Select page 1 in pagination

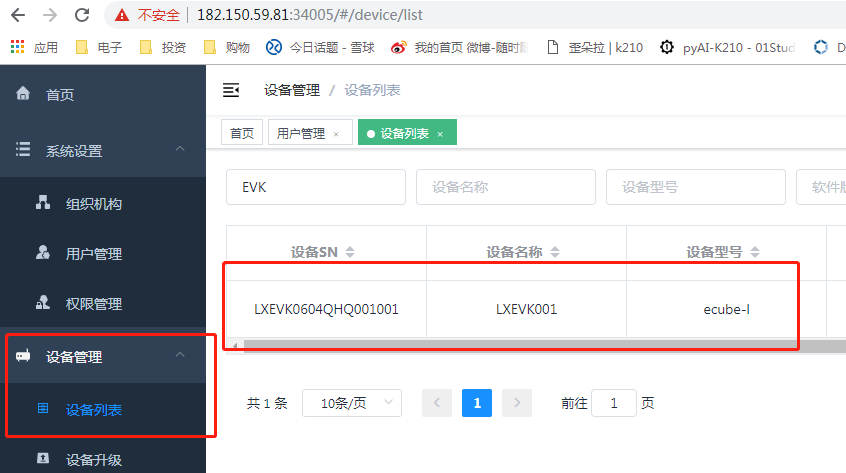pos(477,403)
